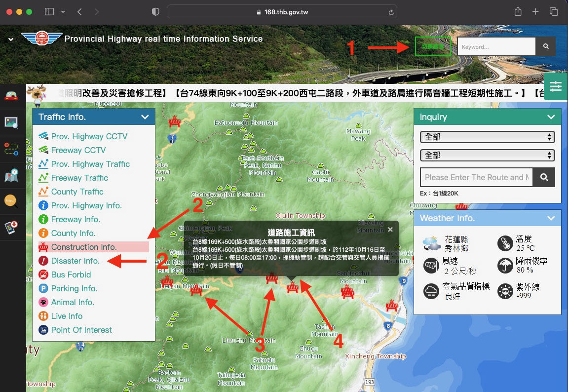The width and height of the screenshot is (568, 392).
Task: Click the wind speed weather icon
Action: point(431,266)
